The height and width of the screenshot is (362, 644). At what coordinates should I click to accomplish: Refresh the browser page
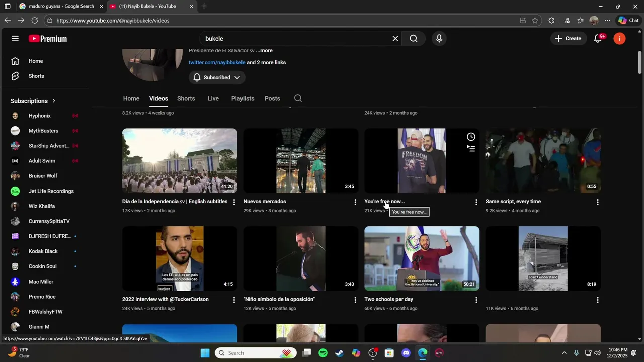click(34, 20)
